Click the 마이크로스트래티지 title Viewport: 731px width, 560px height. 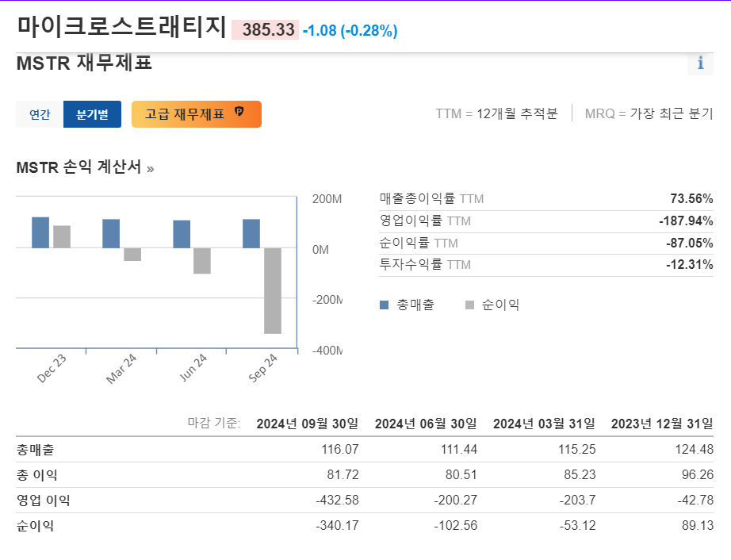point(121,27)
